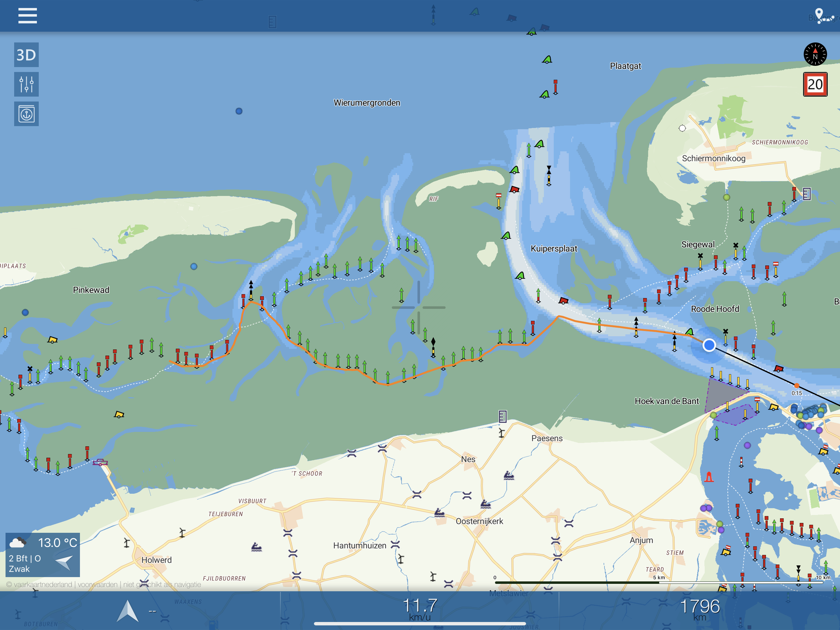This screenshot has width=840, height=630.
Task: Select the blue current position marker
Action: pyautogui.click(x=709, y=345)
